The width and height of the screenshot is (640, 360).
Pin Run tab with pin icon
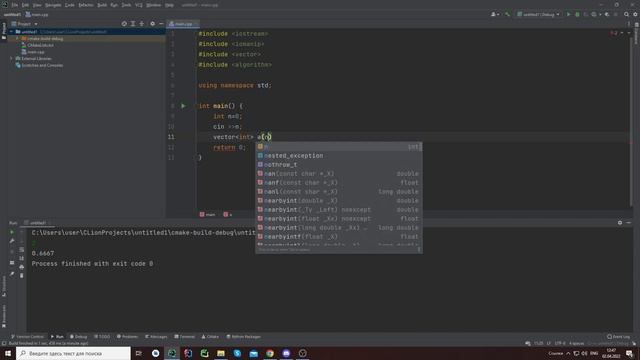pos(12,274)
